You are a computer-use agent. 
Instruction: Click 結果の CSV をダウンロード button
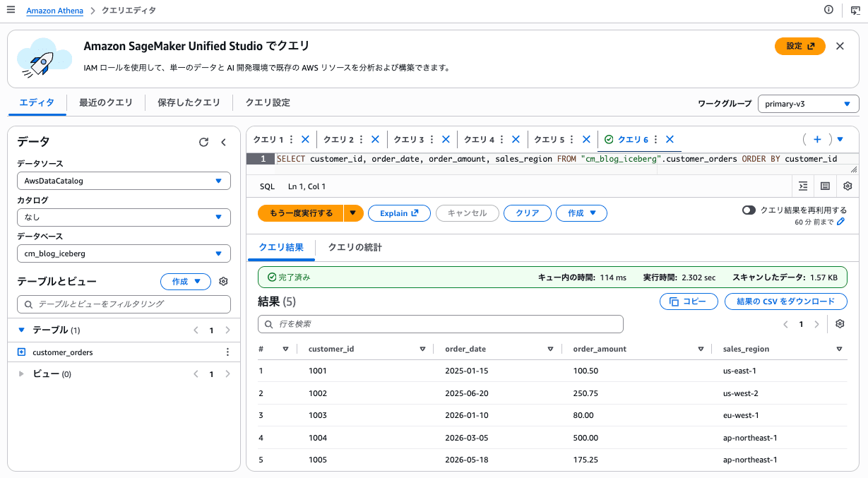tap(786, 301)
